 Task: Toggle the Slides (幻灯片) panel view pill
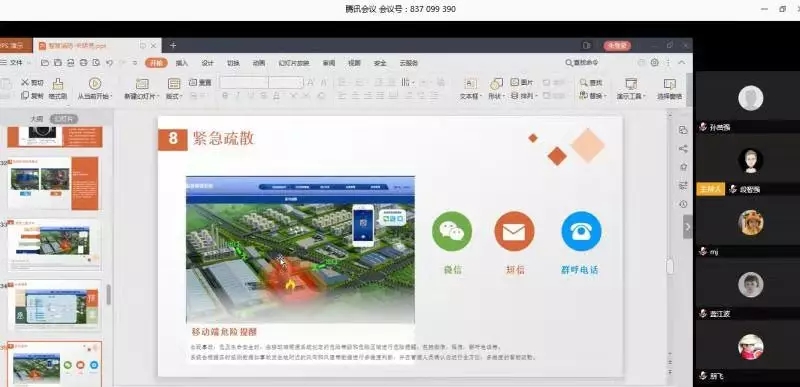point(64,119)
